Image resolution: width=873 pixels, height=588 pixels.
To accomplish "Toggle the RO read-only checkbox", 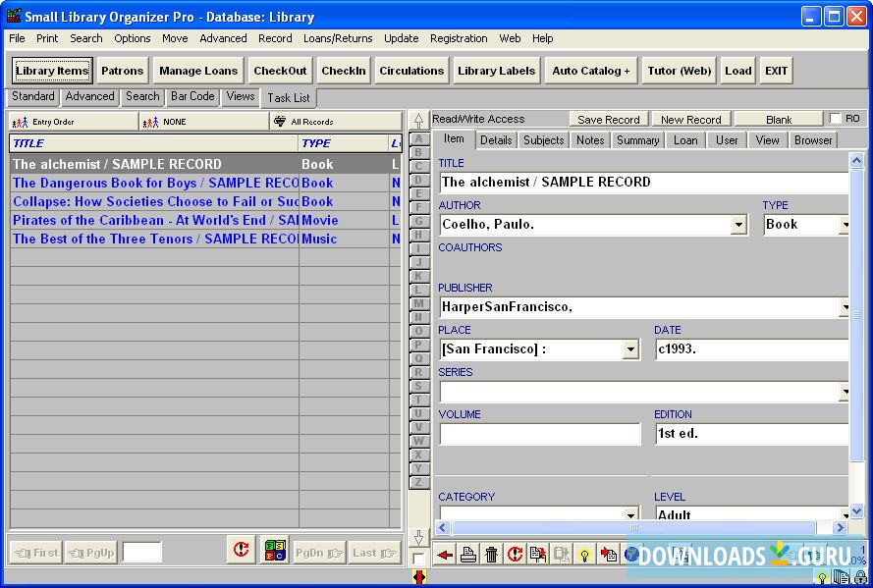I will click(x=836, y=119).
